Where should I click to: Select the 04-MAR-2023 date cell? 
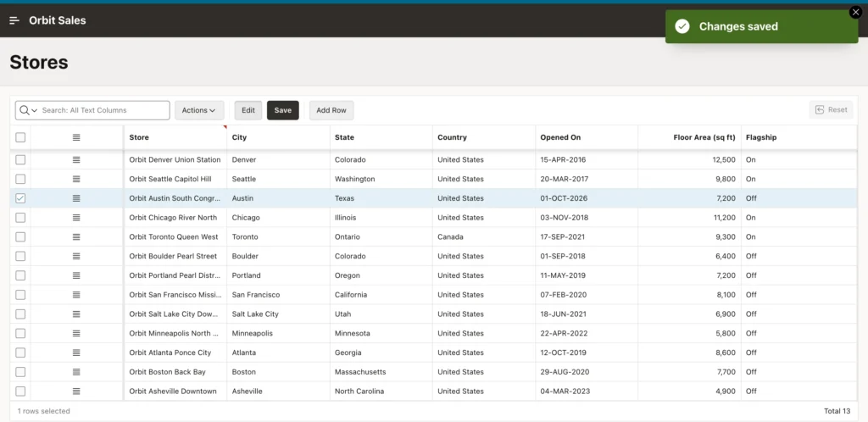point(587,391)
